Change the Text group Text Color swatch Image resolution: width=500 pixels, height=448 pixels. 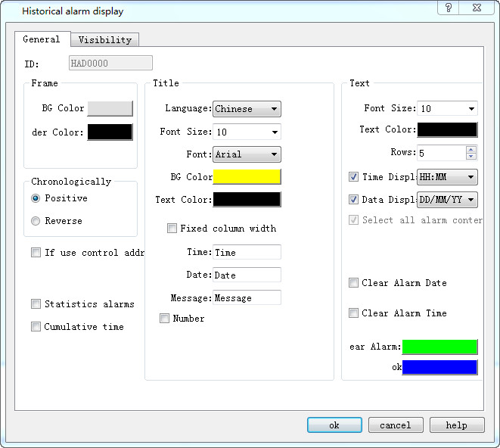point(447,130)
